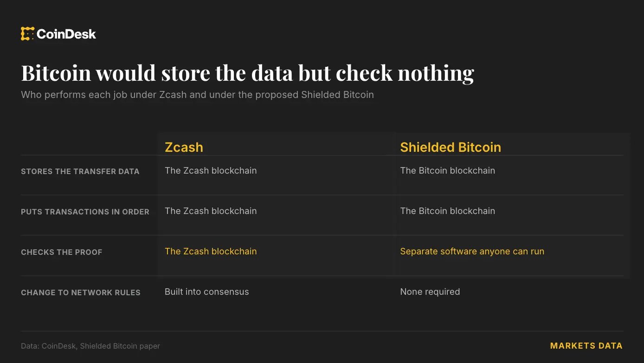Click the 'Markets Data' label
644x363 pixels.
[586, 346]
